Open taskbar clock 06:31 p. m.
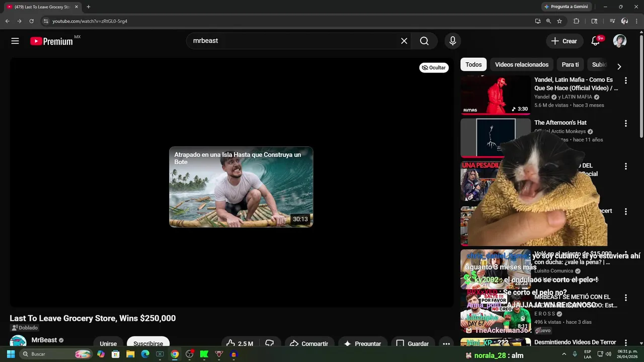Image resolution: width=644 pixels, height=362 pixels. (627, 354)
